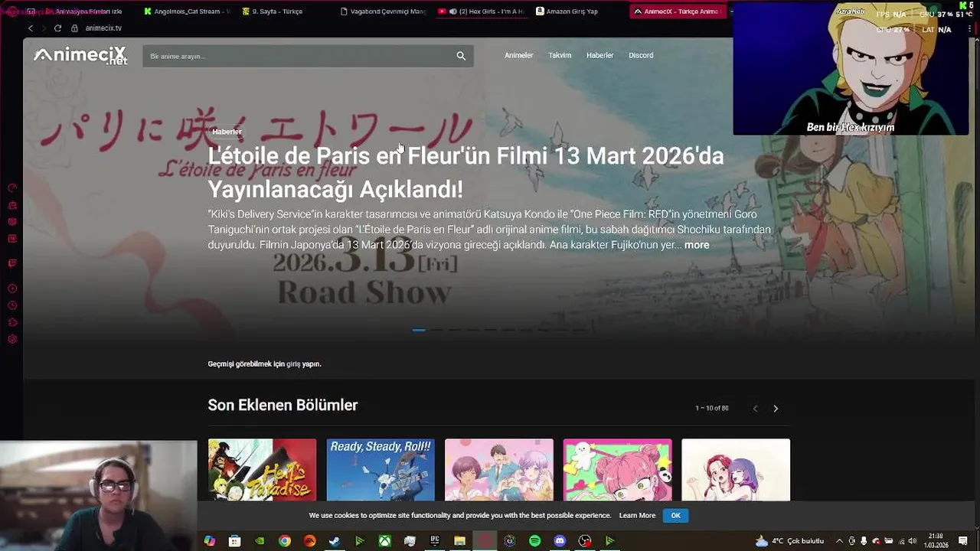
Task: Switch to the Angolmois_Cat Stream tab
Action: [186, 11]
